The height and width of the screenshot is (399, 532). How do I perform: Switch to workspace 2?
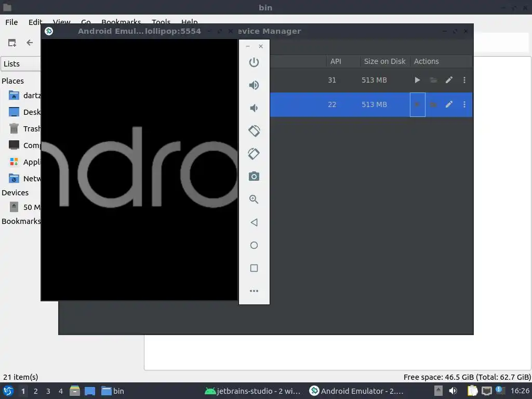point(36,391)
